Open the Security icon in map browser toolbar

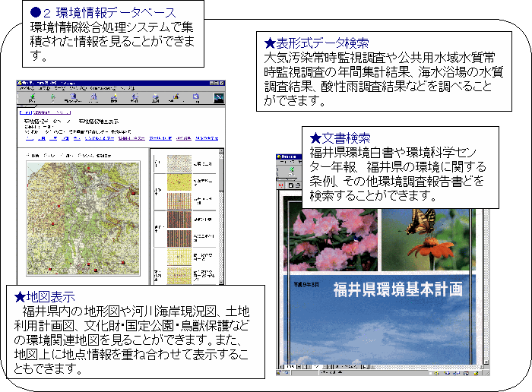[176, 97]
